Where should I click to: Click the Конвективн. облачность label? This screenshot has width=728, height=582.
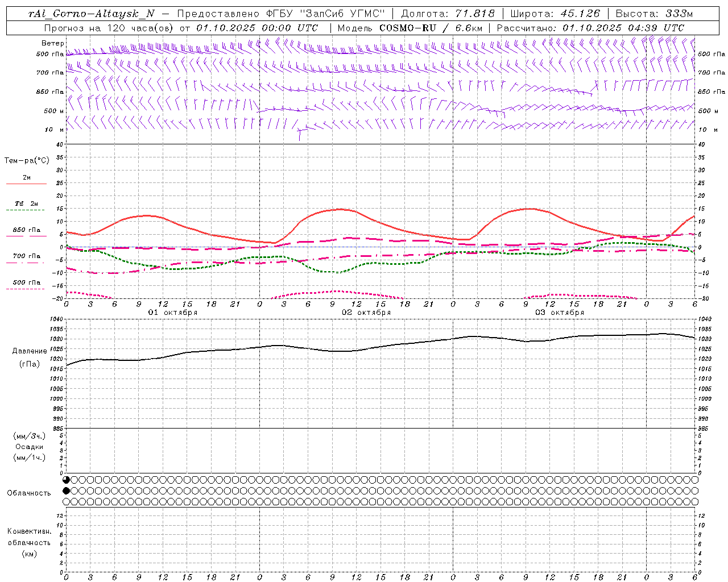click(29, 542)
